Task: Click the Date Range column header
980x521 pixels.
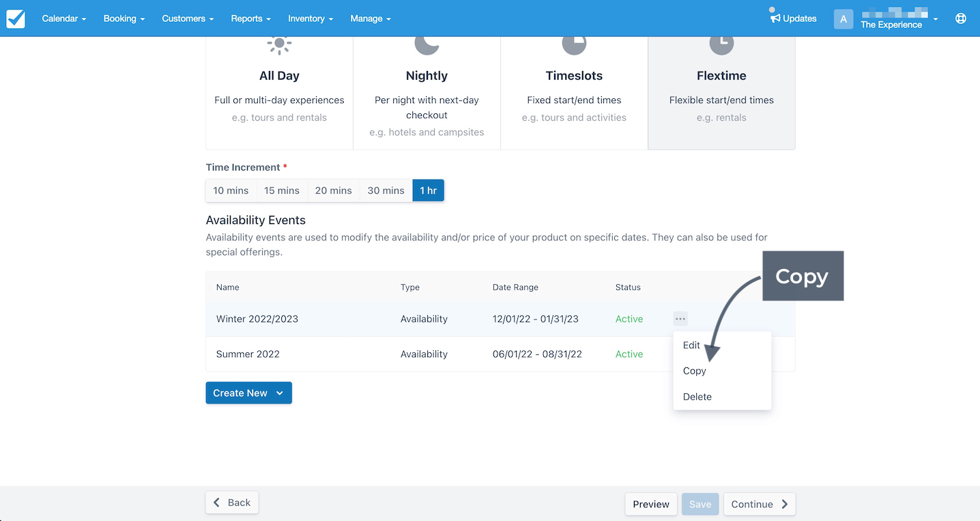Action: click(x=515, y=287)
